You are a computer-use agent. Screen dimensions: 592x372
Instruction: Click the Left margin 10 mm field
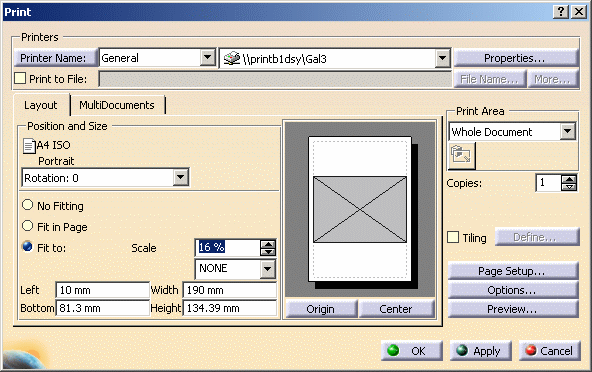click(102, 290)
